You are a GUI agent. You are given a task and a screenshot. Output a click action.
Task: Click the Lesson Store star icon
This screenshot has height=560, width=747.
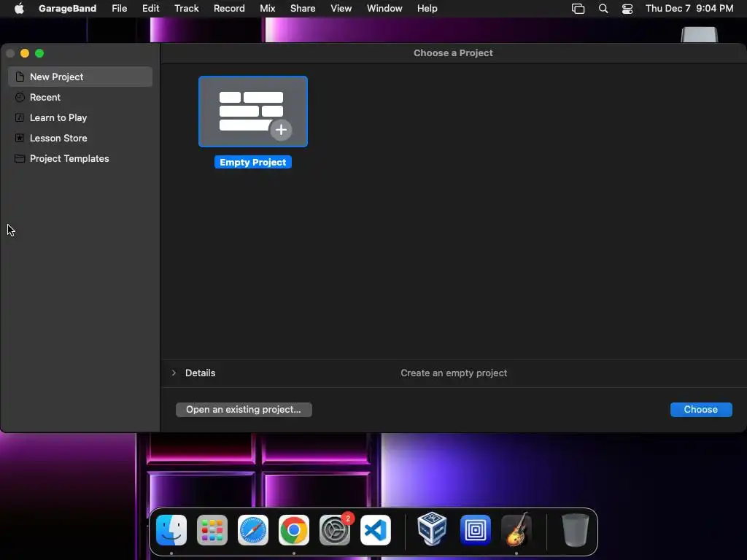tap(20, 138)
